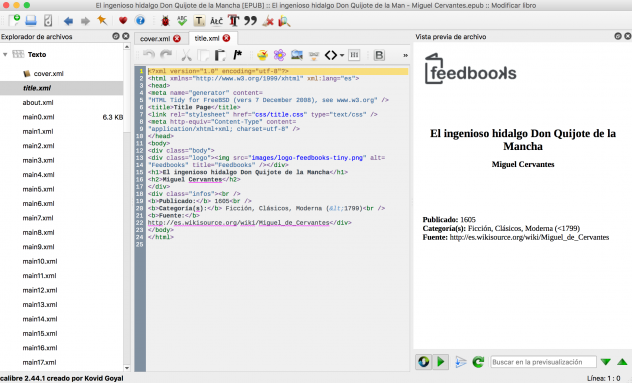Viewport: 632px width, 383px height.
Task: Select the title.xml tab
Action: [x=207, y=38]
